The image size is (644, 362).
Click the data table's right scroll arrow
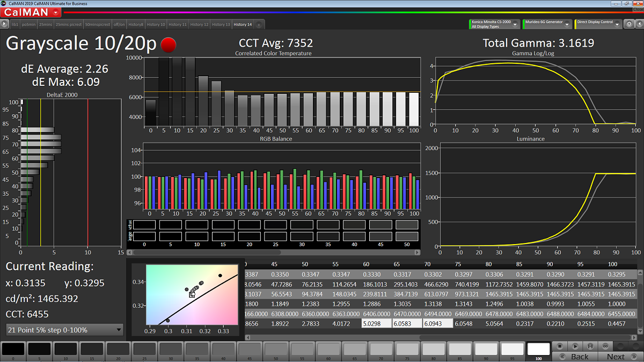pyautogui.click(x=633, y=337)
